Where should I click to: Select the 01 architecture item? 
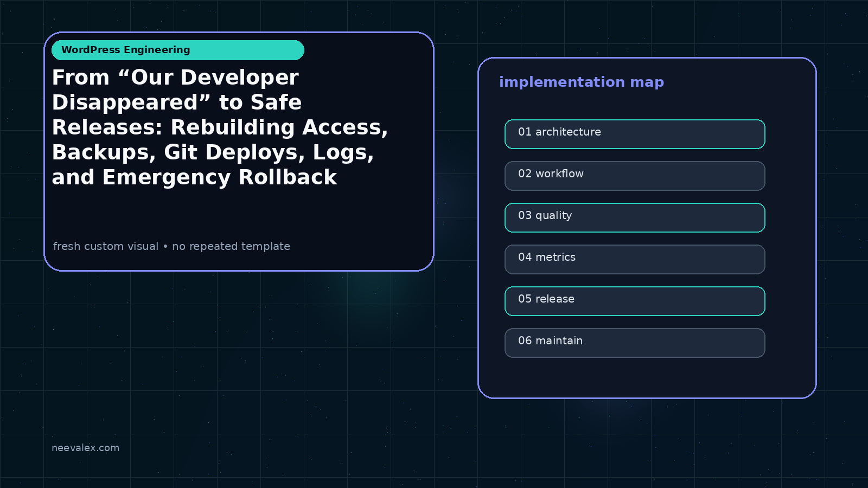635,134
